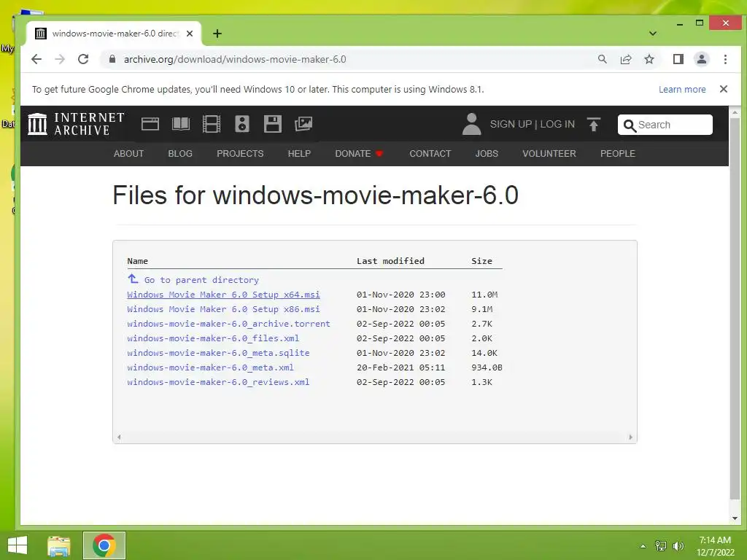
Task: Open the BLOG menu item
Action: point(180,153)
